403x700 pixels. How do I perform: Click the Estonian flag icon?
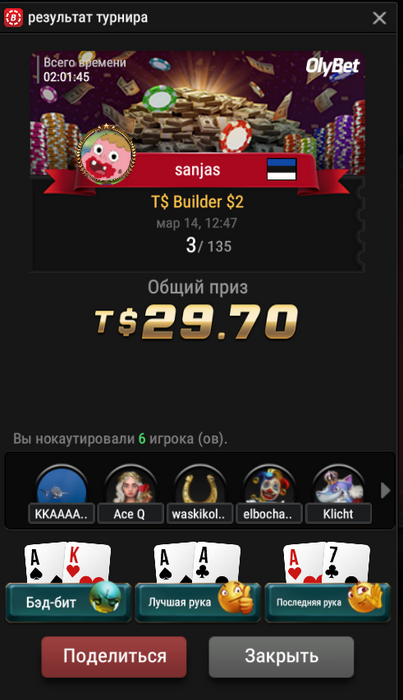(282, 169)
